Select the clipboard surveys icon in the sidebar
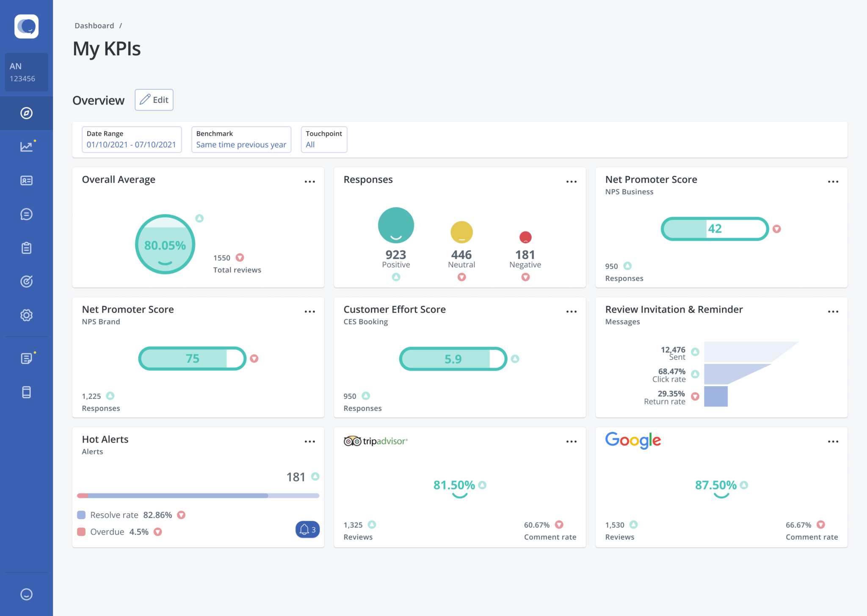The image size is (867, 616). pyautogui.click(x=26, y=248)
